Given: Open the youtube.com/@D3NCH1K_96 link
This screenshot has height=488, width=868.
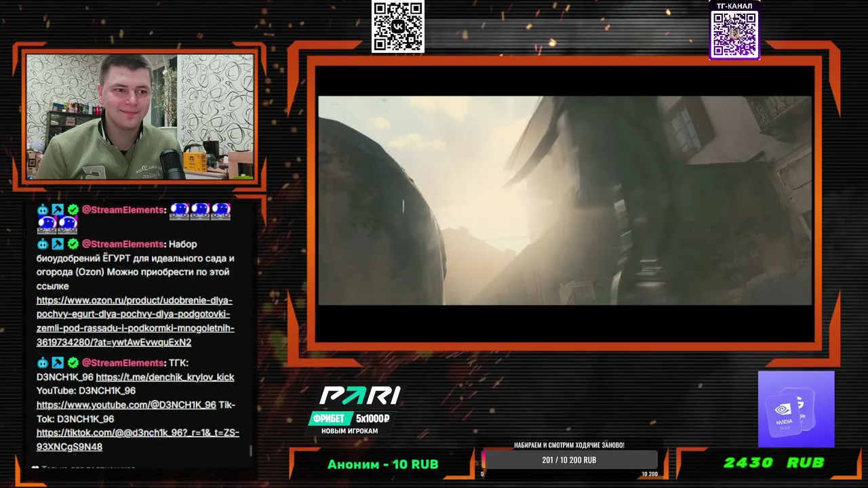Looking at the screenshot, I should tap(126, 405).
